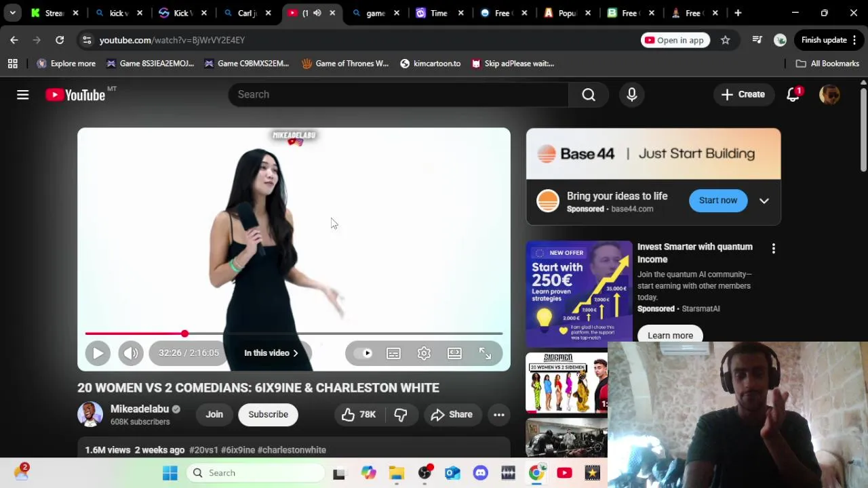Viewport: 868px width, 488px height.
Task: Open Copilot from the taskbar
Action: 368,473
